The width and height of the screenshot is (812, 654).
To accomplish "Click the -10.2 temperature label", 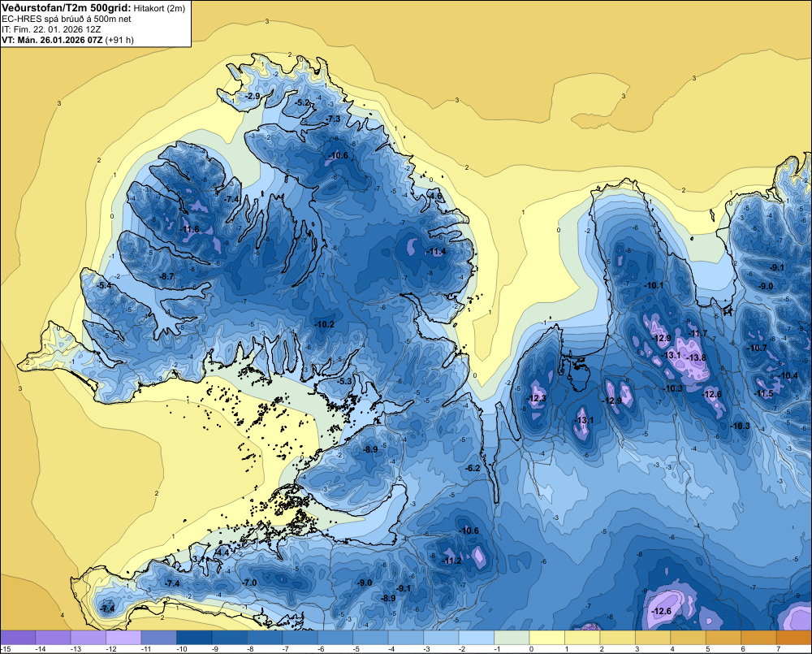I will [x=324, y=324].
